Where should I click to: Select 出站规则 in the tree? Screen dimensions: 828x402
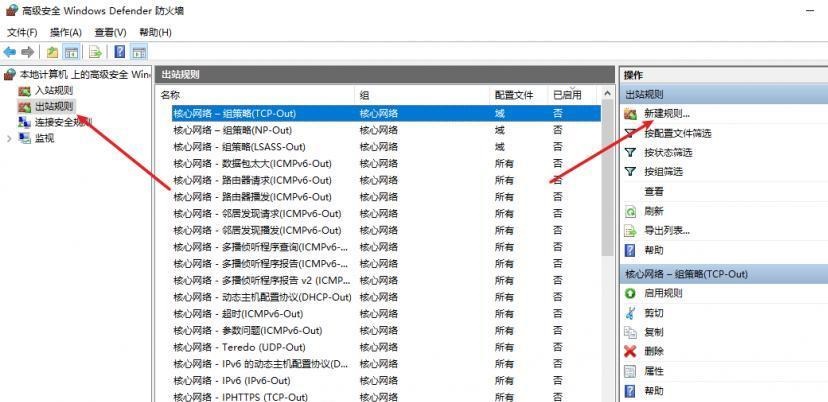(x=54, y=107)
